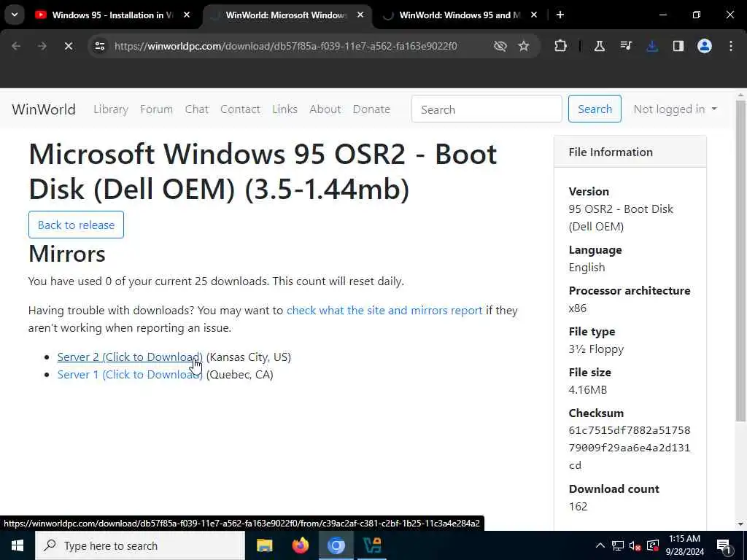The image size is (747, 560).
Task: Go to the WinWorld home logo
Action: (44, 109)
